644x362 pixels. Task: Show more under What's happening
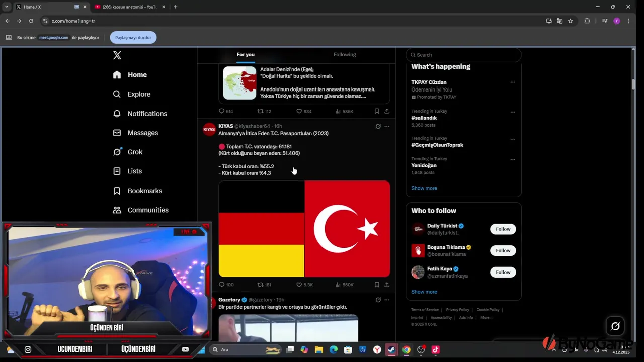click(x=424, y=188)
